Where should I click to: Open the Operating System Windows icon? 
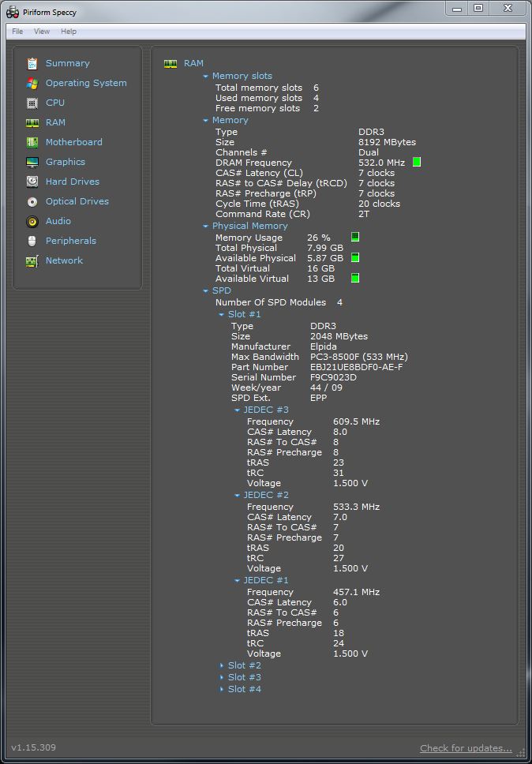(32, 83)
